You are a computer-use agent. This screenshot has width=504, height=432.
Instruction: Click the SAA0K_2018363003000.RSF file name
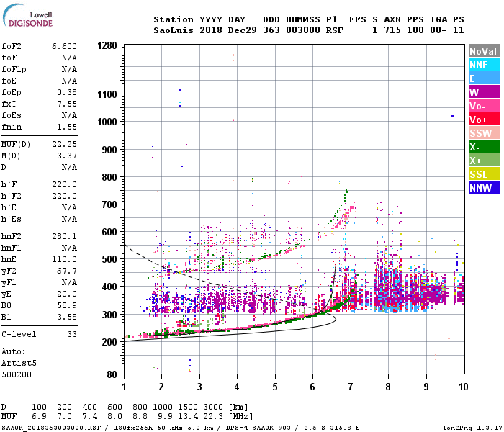[x=51, y=428]
